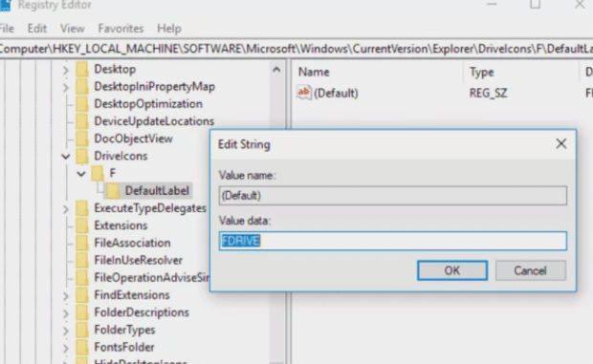Select the Extensions tree item
This screenshot has height=364, width=593.
pos(121,225)
